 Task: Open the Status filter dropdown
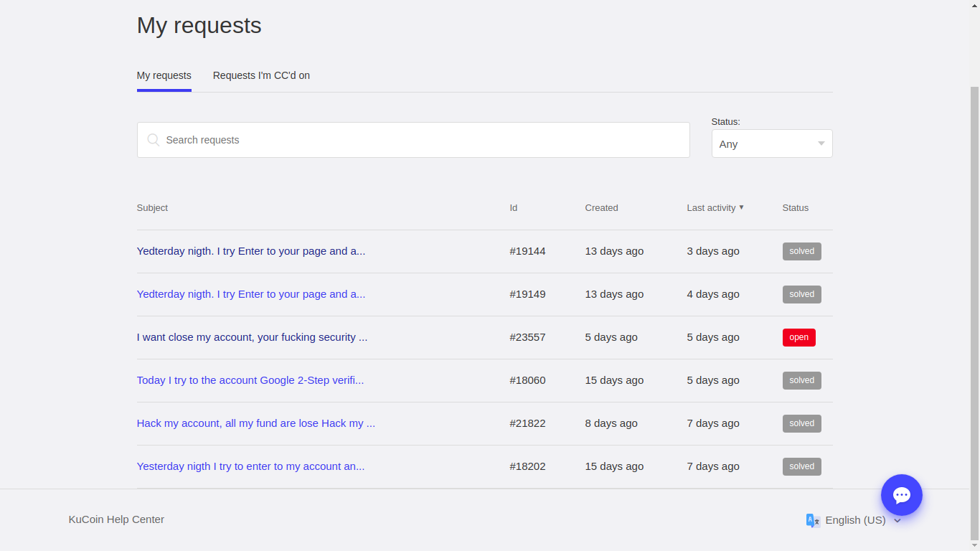click(771, 143)
